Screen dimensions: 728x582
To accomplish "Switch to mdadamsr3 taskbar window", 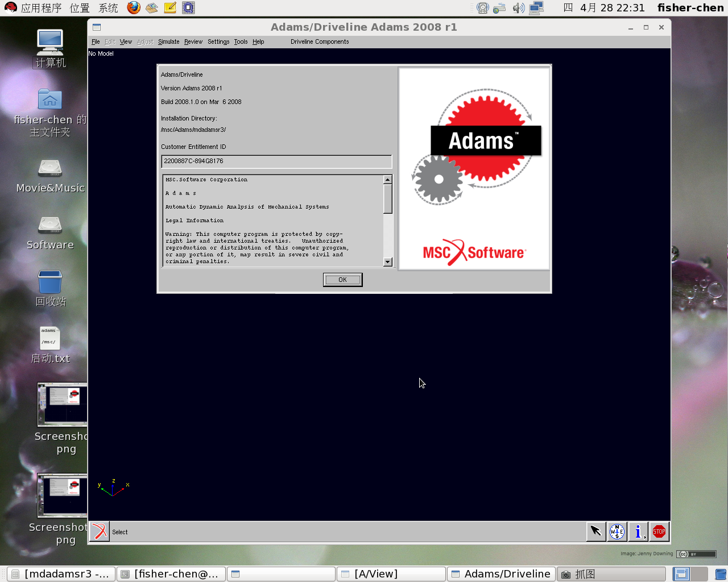I will (x=61, y=574).
